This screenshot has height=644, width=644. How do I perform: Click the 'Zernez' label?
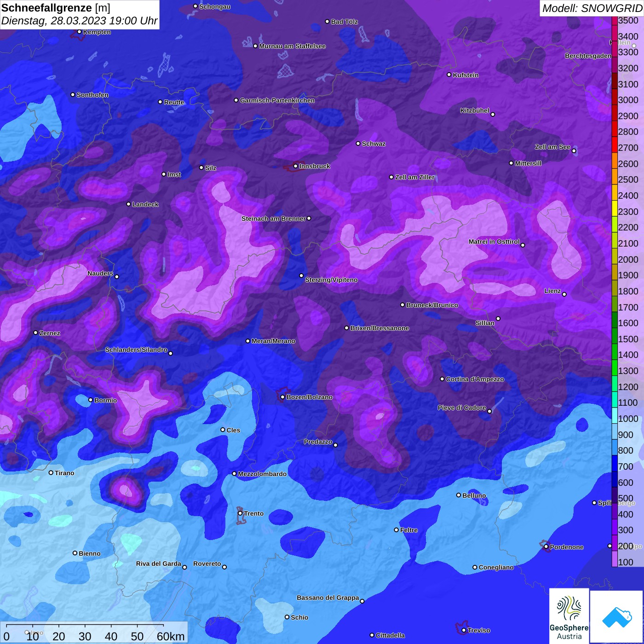pos(50,333)
